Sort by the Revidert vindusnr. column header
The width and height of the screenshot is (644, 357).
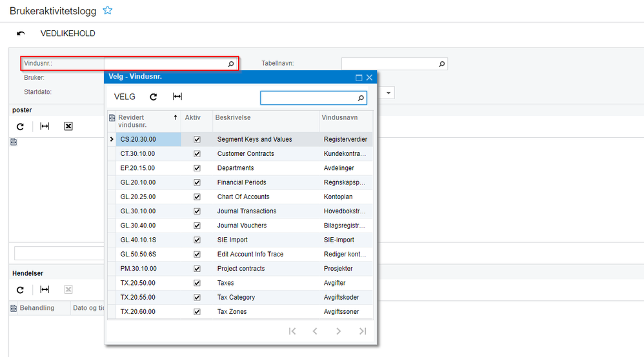pos(148,121)
